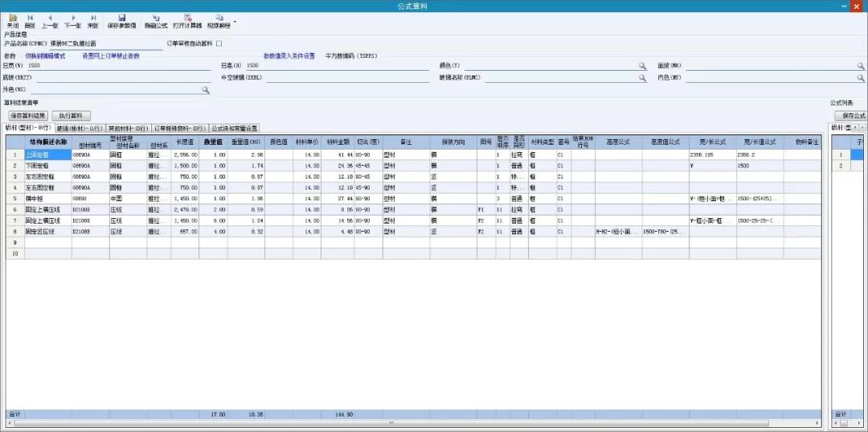This screenshot has height=432, width=868.
Task: Click 切换到编辑模式 link
Action: (x=45, y=56)
